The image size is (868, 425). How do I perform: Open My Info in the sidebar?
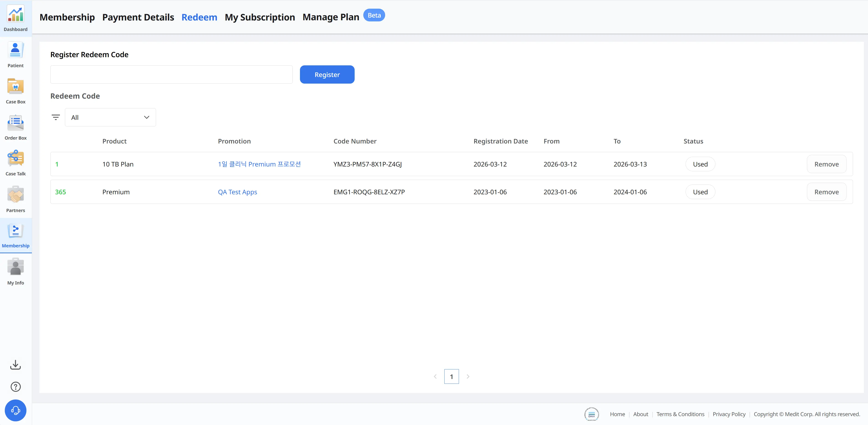point(15,267)
